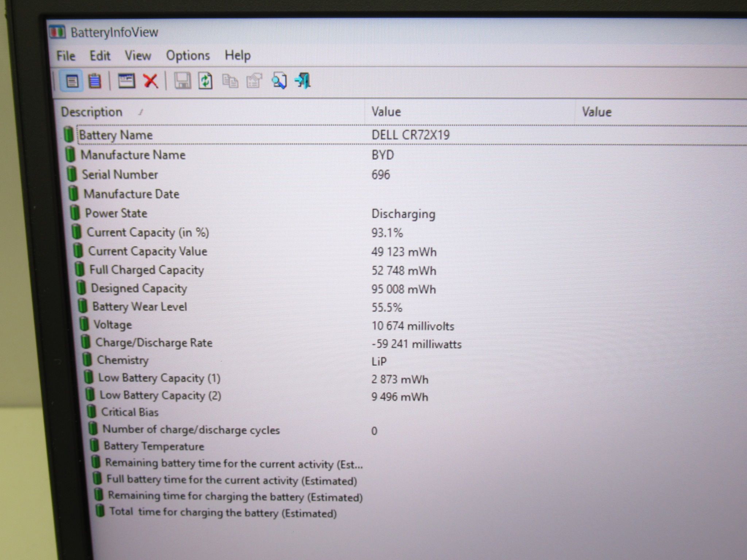Screen dimensions: 747x560
Task: Open the View menu
Action: 138,55
